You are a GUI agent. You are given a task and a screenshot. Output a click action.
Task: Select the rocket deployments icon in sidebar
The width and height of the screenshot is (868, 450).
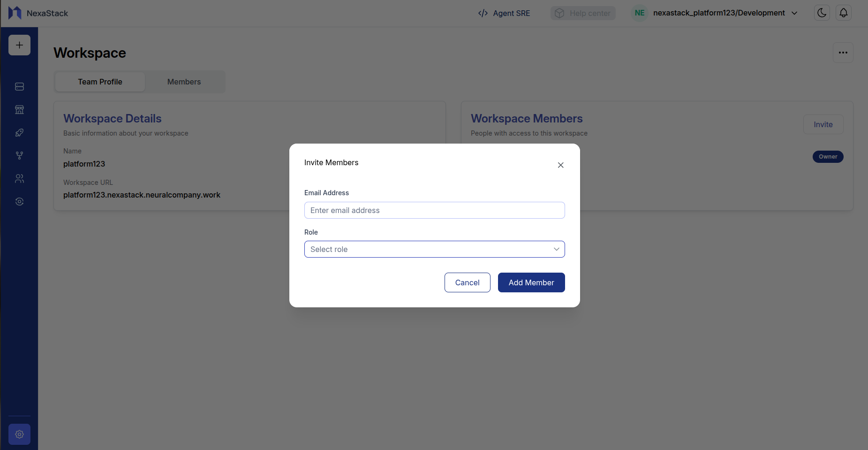coord(19,132)
